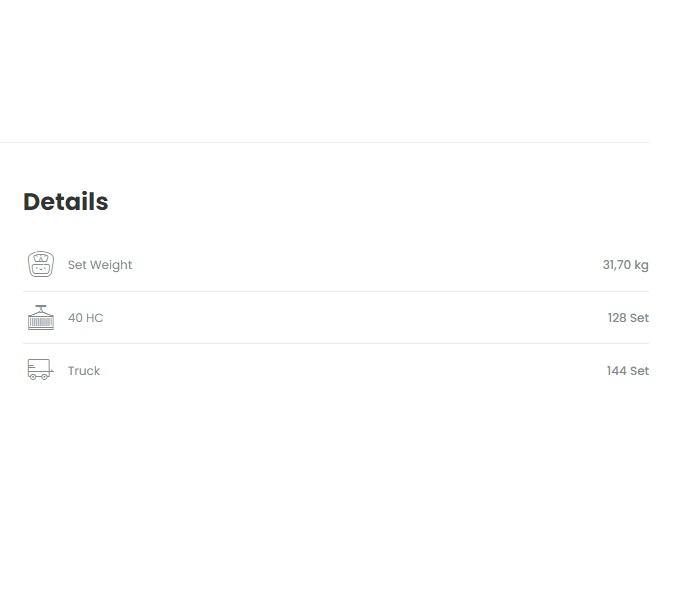
Task: Click the shipping container icon
Action: 40,318
